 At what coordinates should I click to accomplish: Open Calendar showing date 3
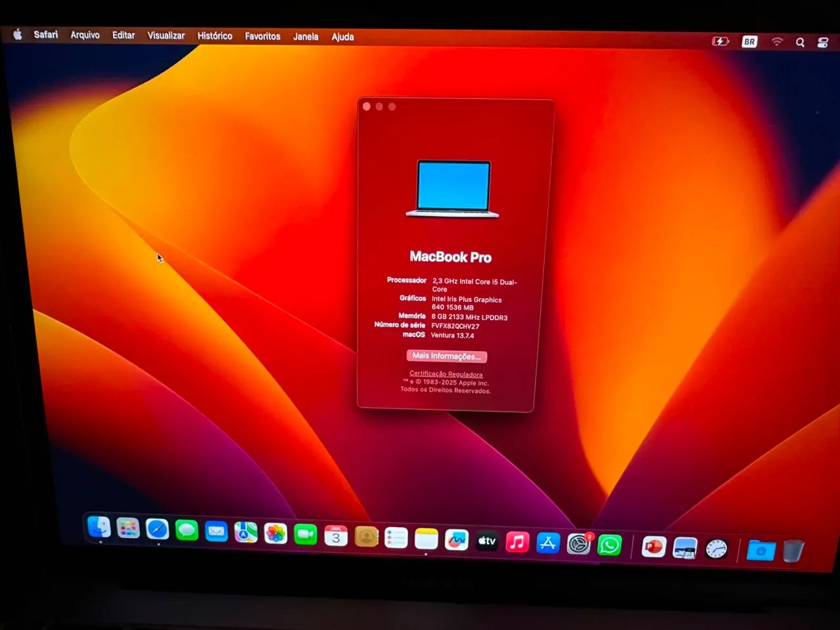pyautogui.click(x=335, y=536)
